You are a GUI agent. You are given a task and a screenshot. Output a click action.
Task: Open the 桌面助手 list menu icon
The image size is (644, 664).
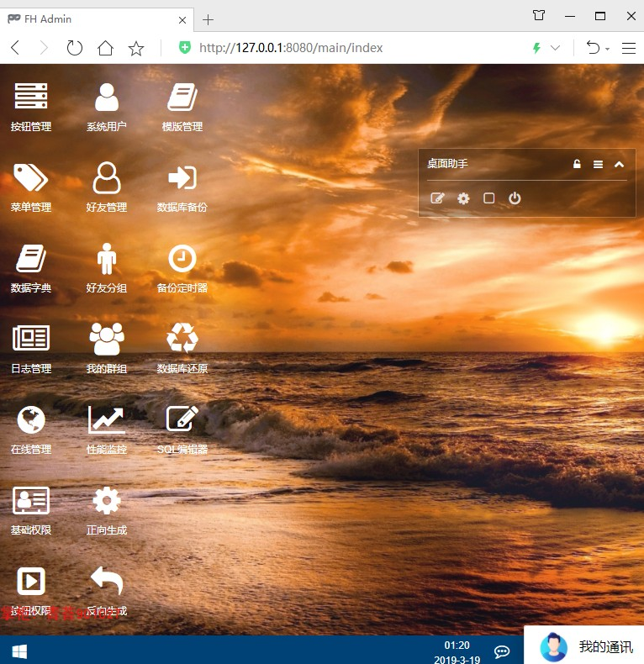click(x=598, y=164)
